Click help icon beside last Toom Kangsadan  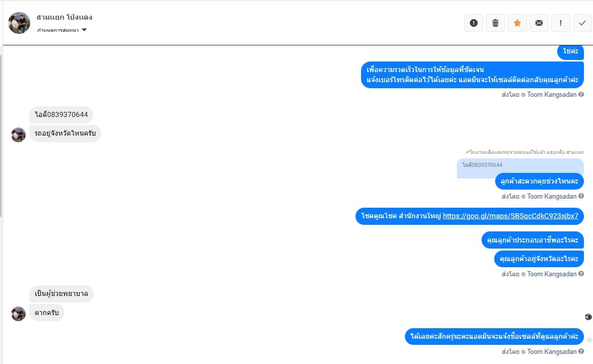581,352
